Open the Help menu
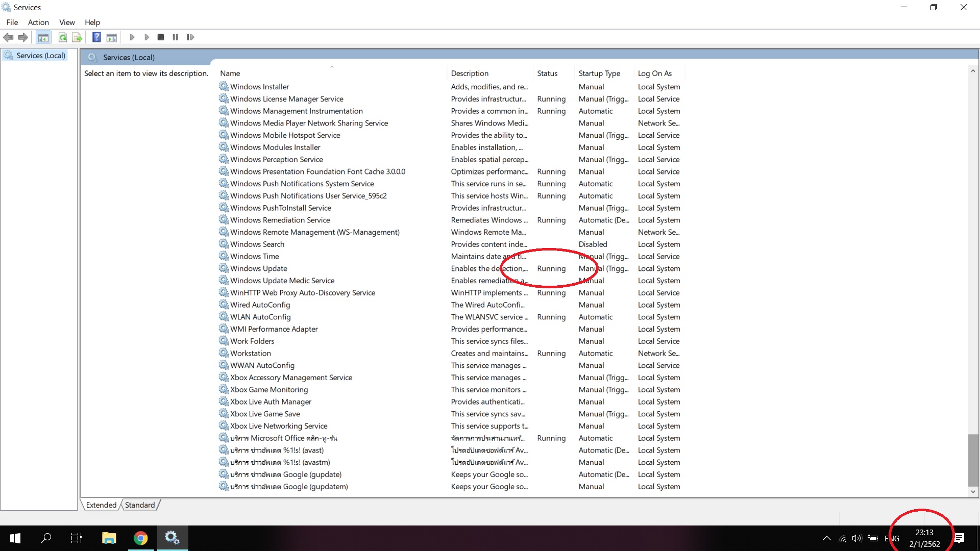 coord(92,22)
